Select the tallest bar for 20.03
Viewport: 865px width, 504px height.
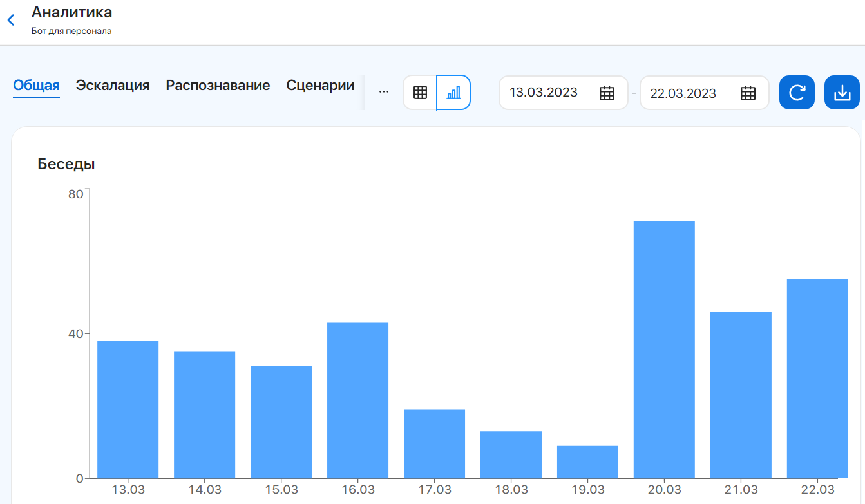coord(664,348)
